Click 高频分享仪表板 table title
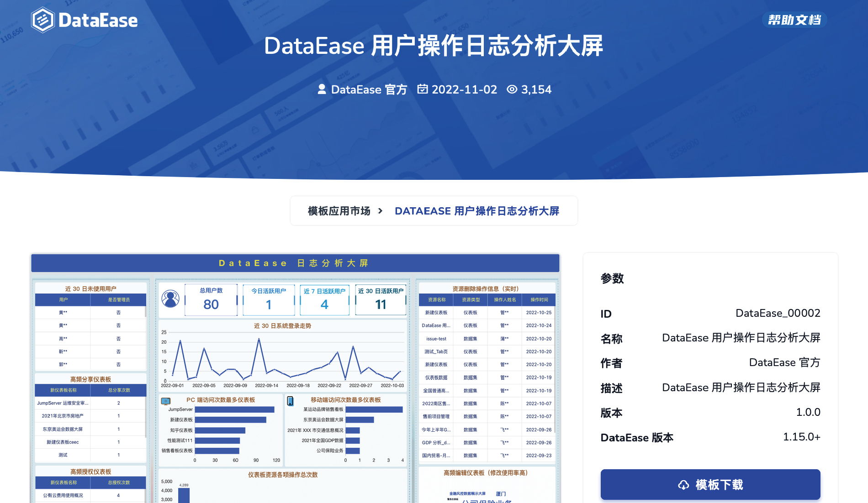 tap(90, 379)
